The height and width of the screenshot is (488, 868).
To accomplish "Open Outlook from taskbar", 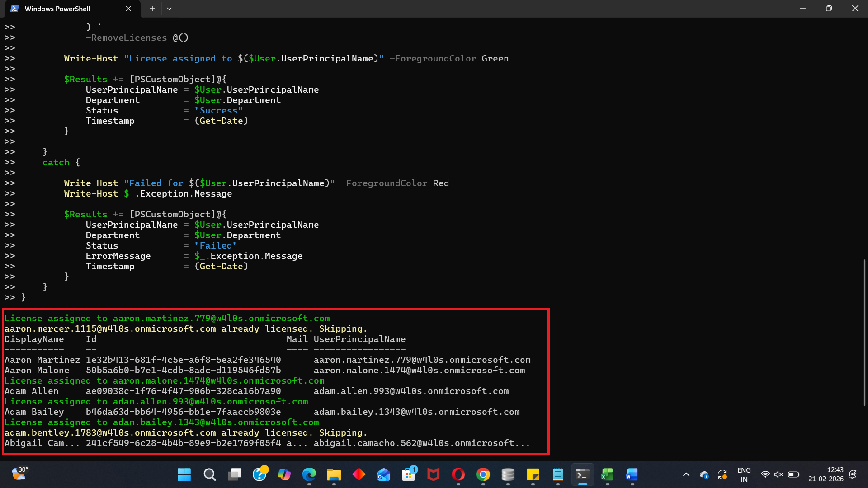I will pos(383,474).
